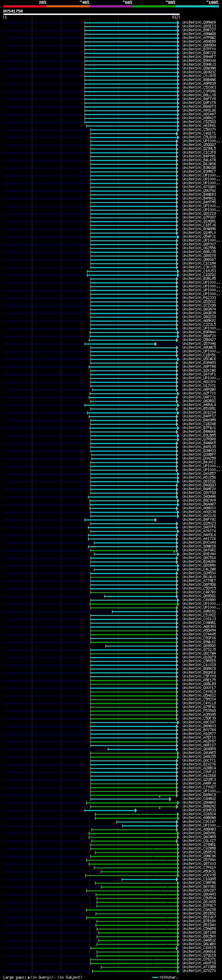Click the =100char. scale legend
This screenshot has width=222, height=980.
click(165, 977)
